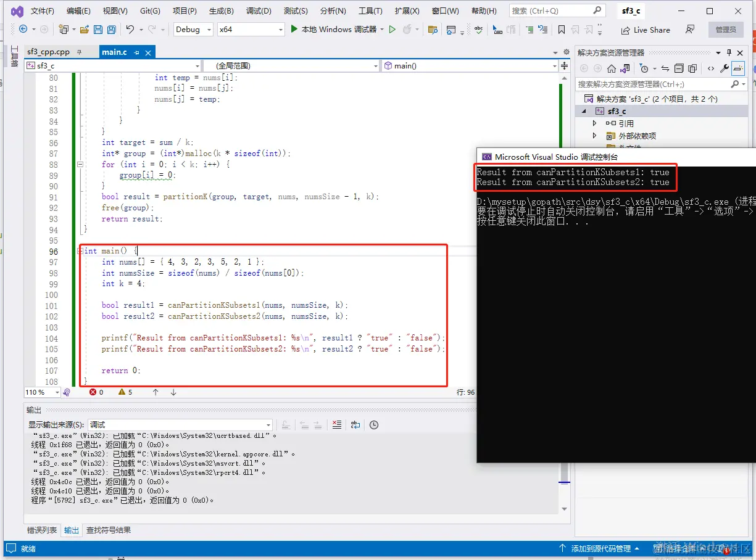The height and width of the screenshot is (560, 756).
Task: Click the show all files icon
Action: tap(692, 68)
